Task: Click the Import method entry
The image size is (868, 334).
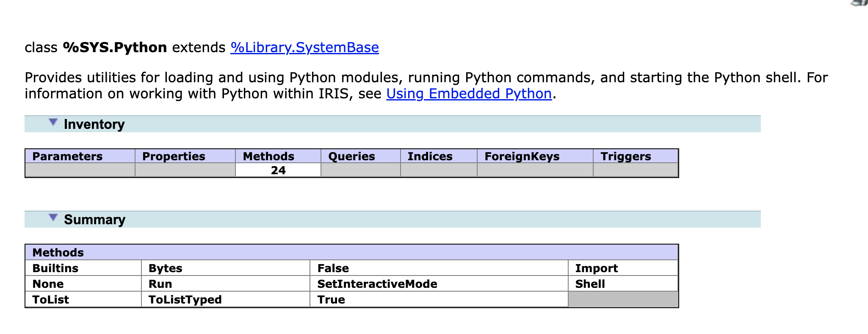Action: (596, 268)
